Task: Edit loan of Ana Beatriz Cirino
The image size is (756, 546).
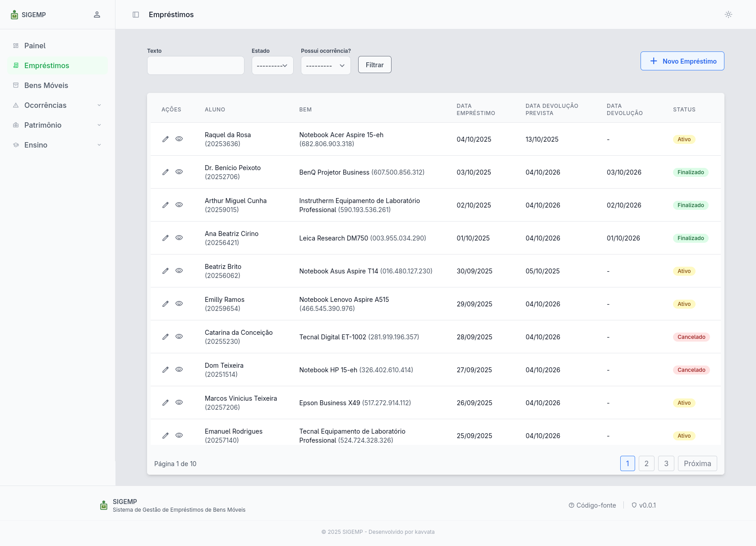Action: coord(166,238)
